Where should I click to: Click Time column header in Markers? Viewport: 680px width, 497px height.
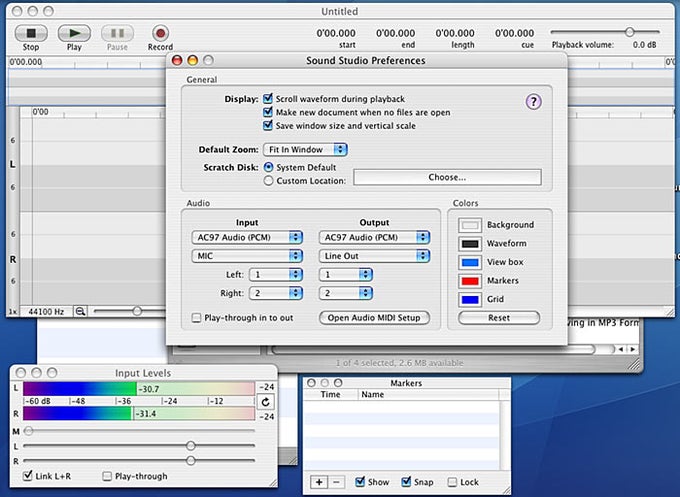point(330,394)
